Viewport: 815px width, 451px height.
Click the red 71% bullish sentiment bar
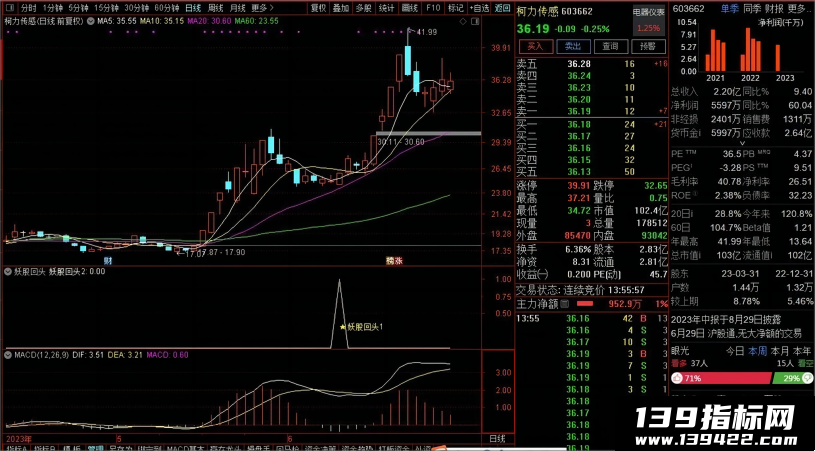point(720,378)
